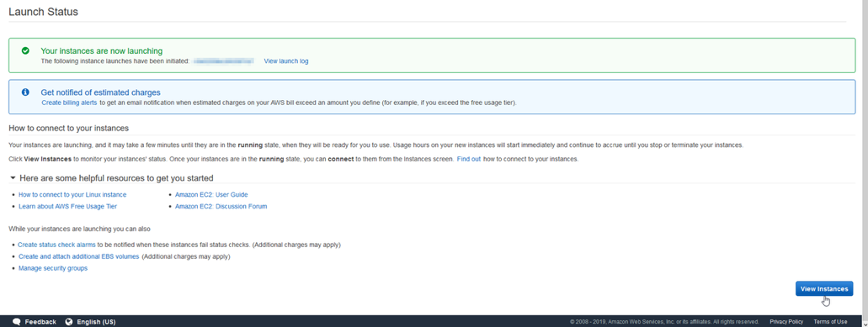The image size is (868, 327).
Task: Select English (US) language option
Action: pyautogui.click(x=96, y=322)
